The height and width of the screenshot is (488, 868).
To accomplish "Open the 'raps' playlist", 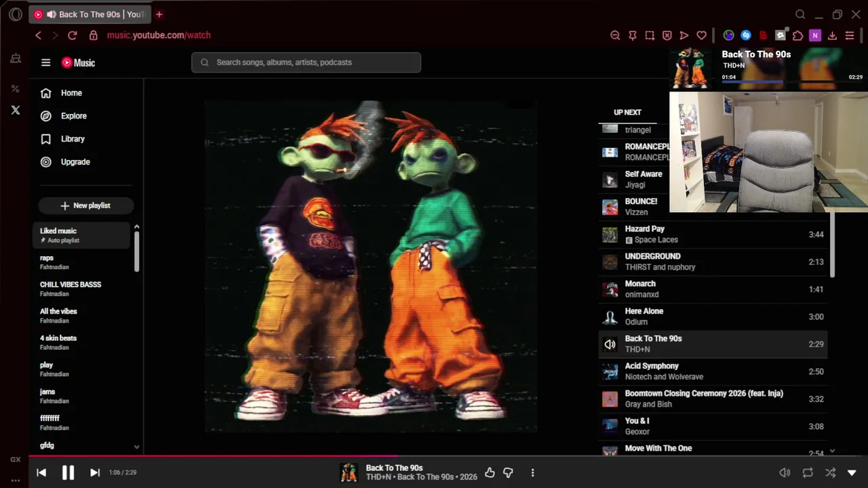I will point(81,262).
